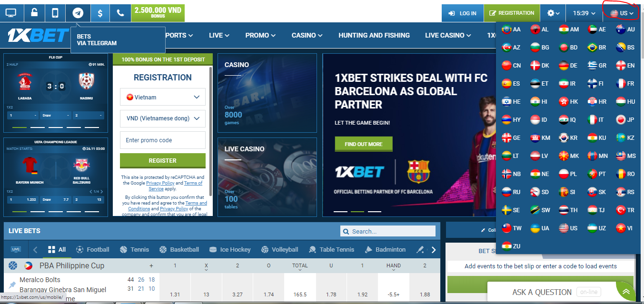Screen dimensions: 644x304
Task: Choose the KR Korea flag language
Action: (x=568, y=137)
